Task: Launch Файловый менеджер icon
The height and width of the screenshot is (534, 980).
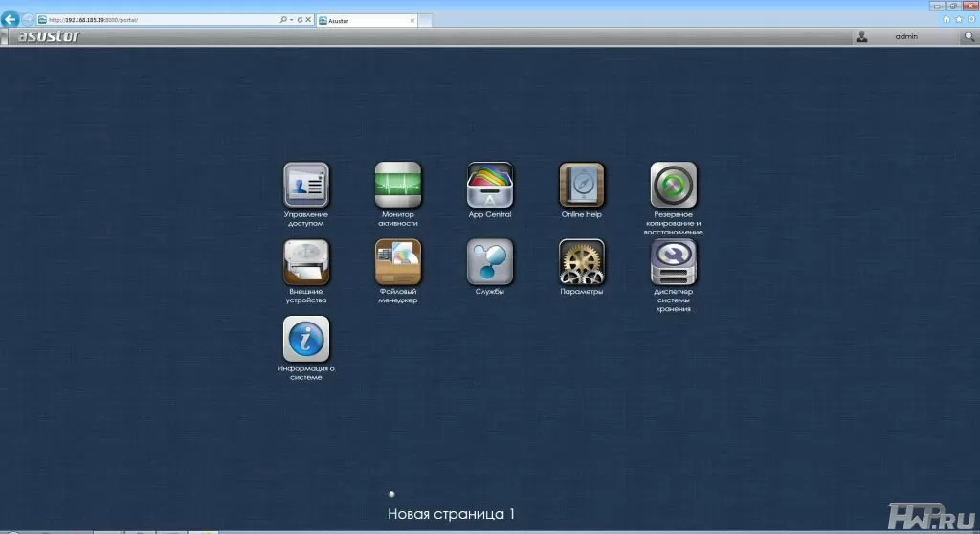Action: pos(397,262)
